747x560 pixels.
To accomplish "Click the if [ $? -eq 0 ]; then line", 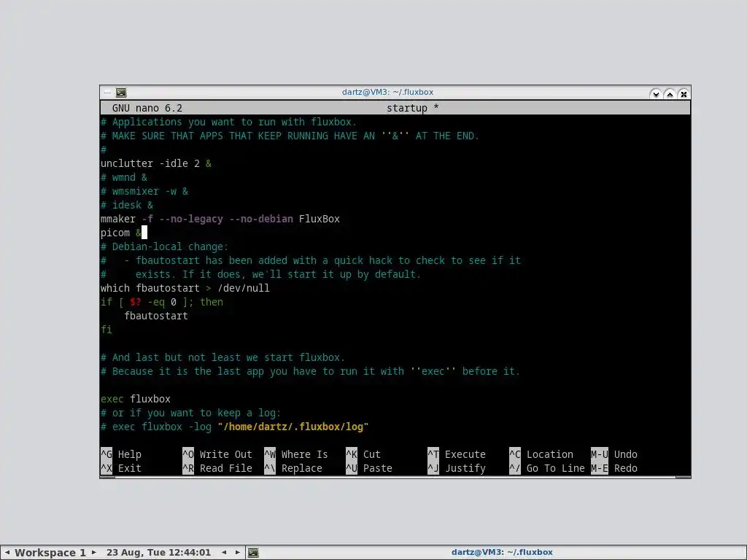I will pos(161,302).
